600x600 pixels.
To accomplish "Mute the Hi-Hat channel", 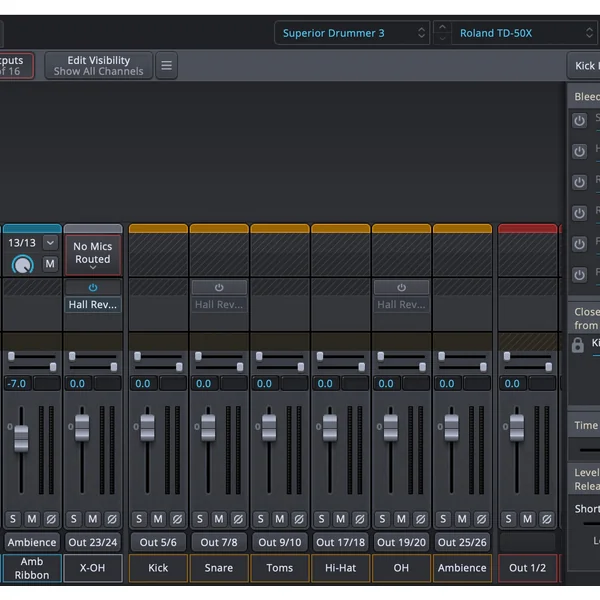I will tap(341, 519).
